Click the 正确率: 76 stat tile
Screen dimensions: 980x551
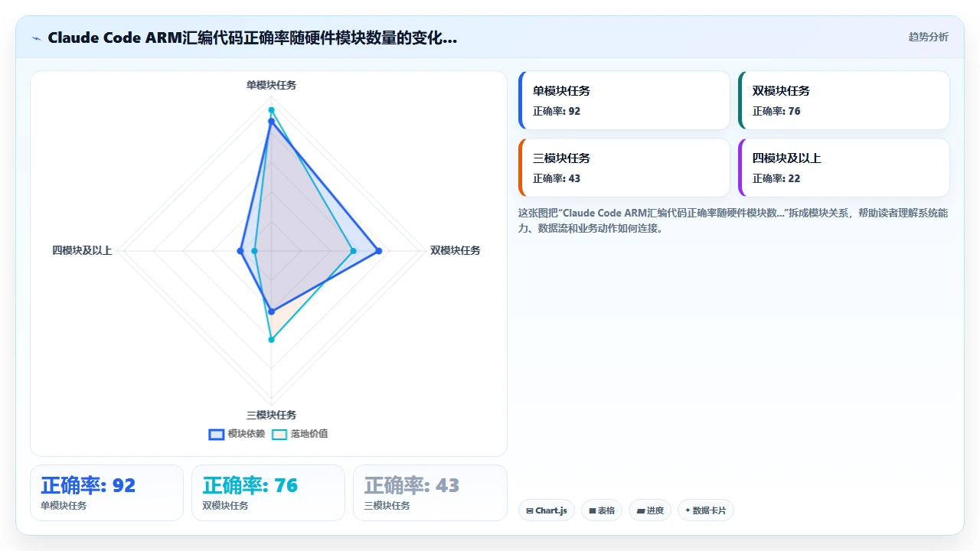point(268,493)
